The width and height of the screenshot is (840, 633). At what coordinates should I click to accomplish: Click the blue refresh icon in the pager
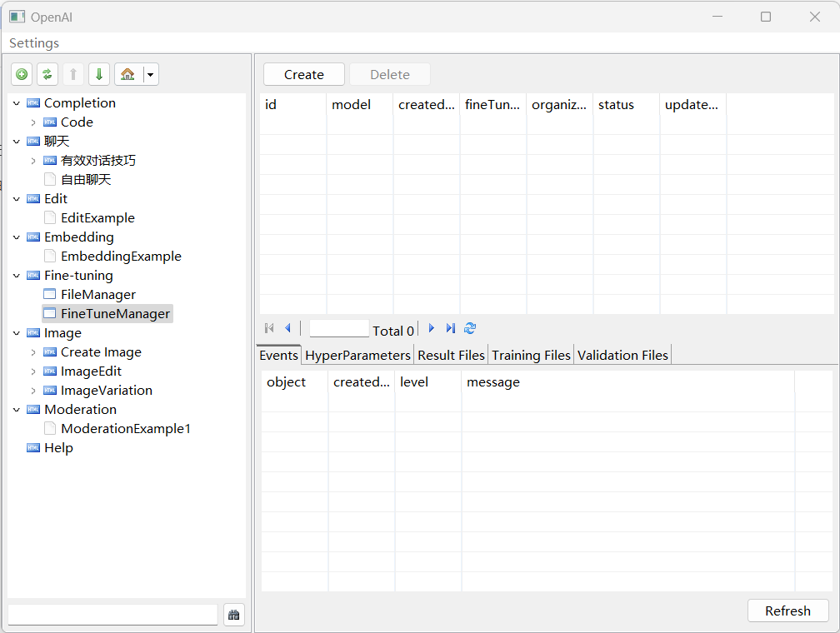point(470,328)
